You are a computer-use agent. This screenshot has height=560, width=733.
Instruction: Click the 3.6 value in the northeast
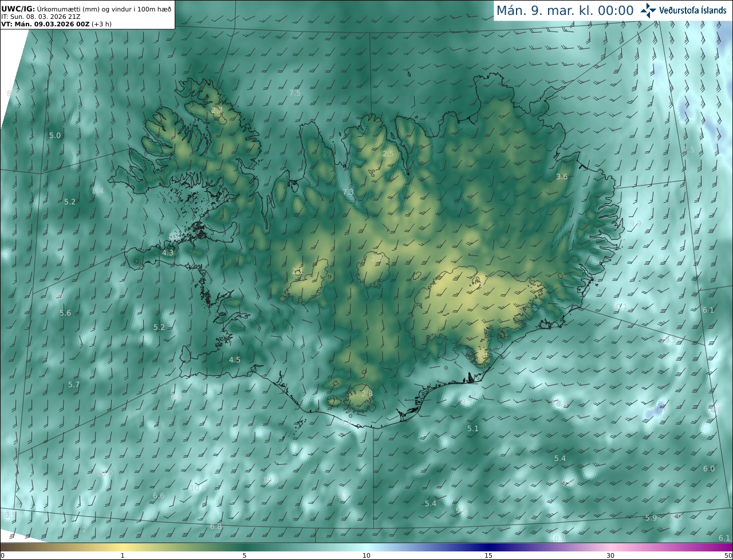[x=562, y=177]
